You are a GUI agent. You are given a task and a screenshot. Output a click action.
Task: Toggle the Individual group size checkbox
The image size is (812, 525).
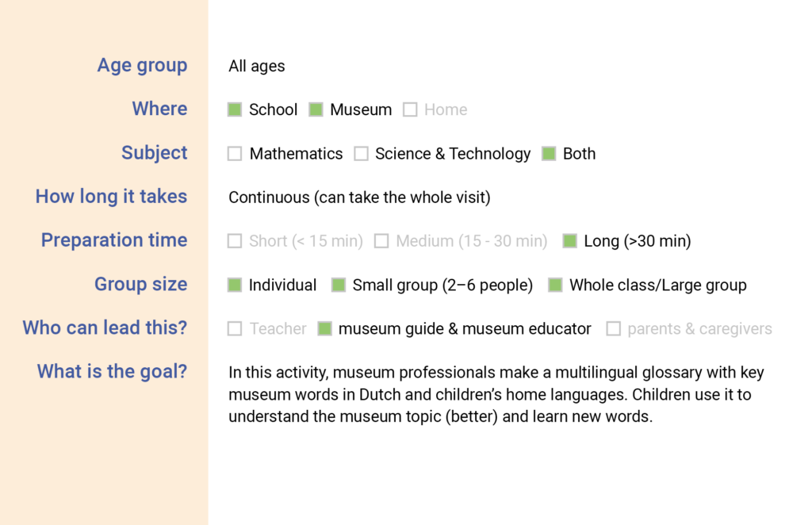point(235,285)
